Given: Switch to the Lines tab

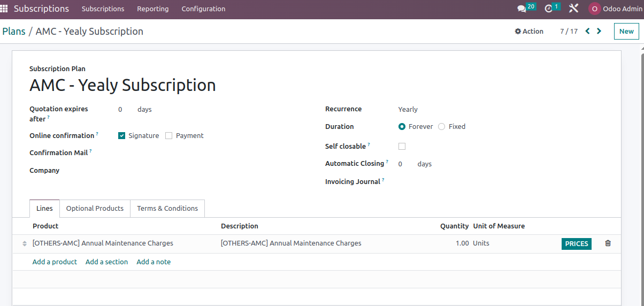Looking at the screenshot, I should pyautogui.click(x=44, y=209).
